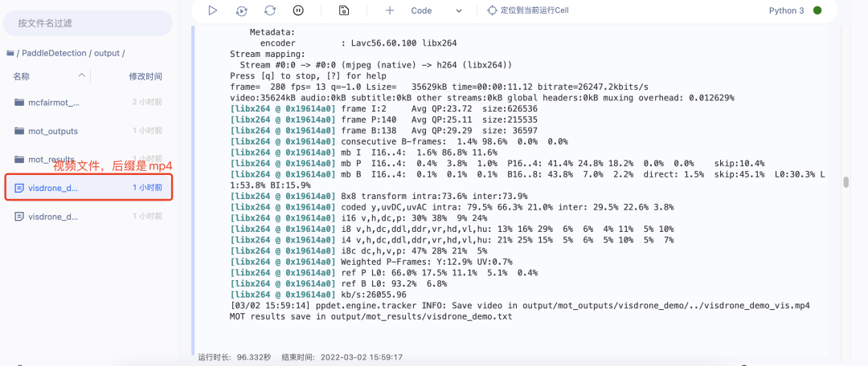Navigate to PaddleDetection in the breadcrumb
This screenshot has width=868, height=366.
[x=55, y=53]
